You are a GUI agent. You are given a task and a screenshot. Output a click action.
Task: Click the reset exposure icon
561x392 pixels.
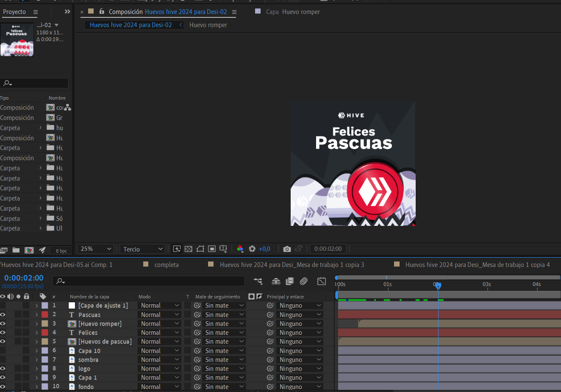(252, 249)
